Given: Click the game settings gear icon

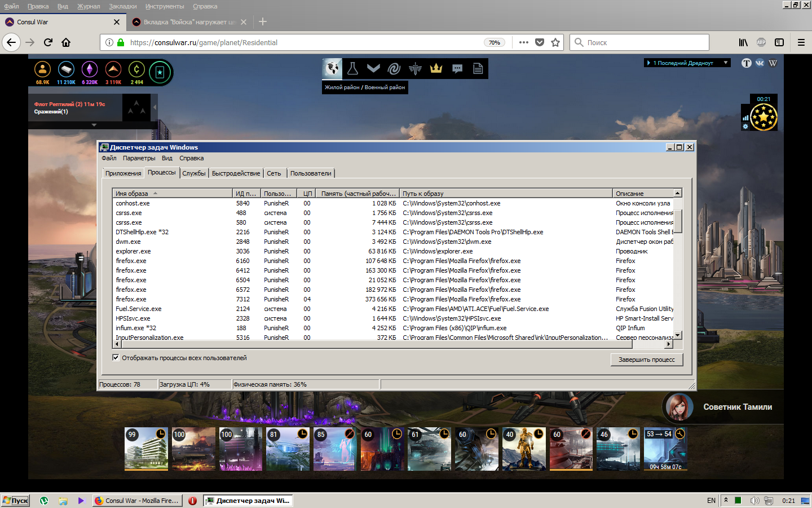Looking at the screenshot, I should pyautogui.click(x=745, y=126).
